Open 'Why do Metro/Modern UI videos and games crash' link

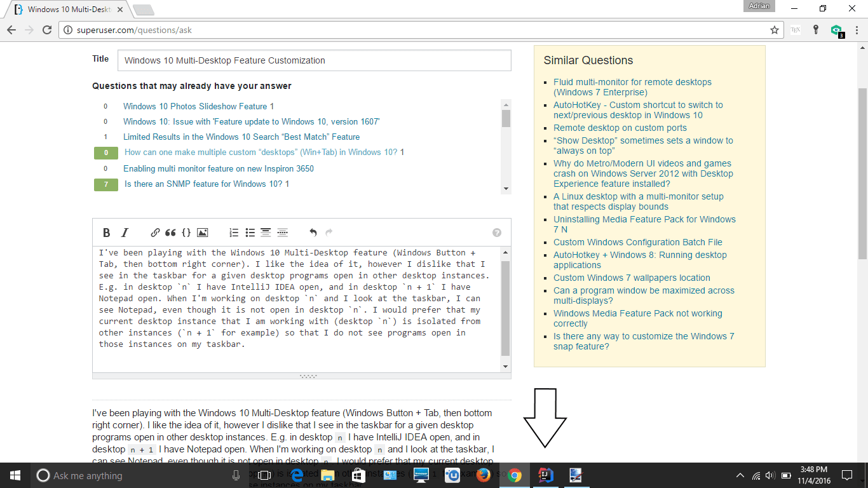[x=643, y=173]
